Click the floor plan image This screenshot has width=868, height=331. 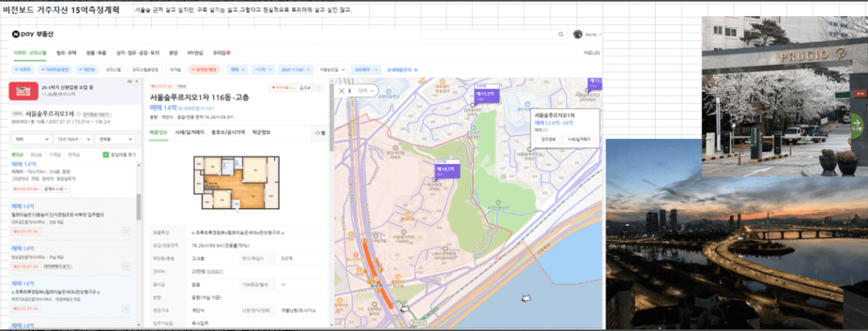tap(235, 182)
